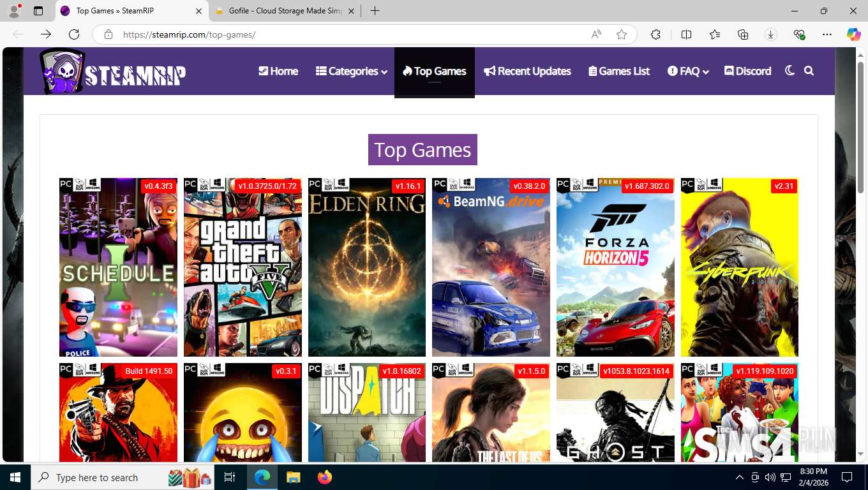Click the v1.16.1 version badge
This screenshot has height=490, width=868.
pyautogui.click(x=408, y=186)
